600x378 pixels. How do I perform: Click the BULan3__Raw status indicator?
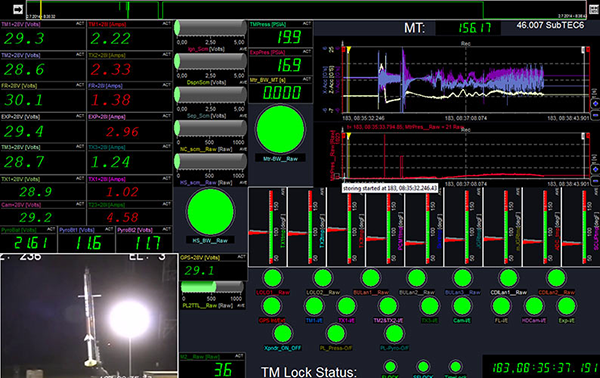point(462,278)
